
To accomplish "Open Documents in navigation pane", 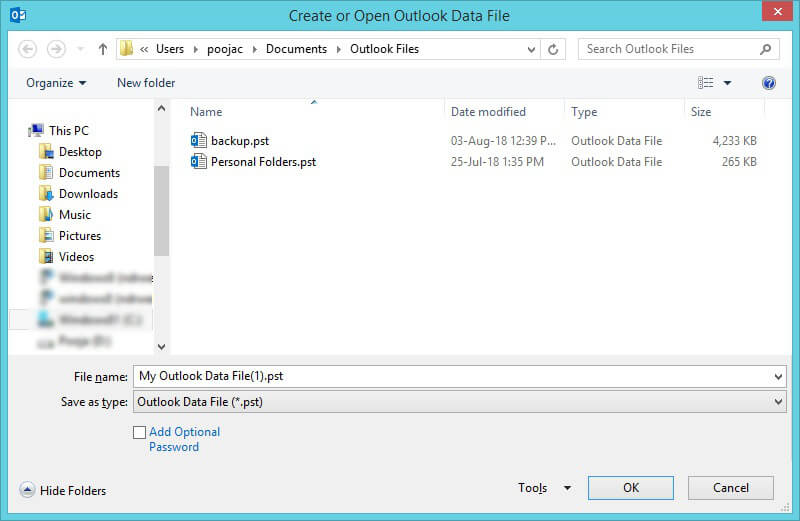I will tap(89, 172).
